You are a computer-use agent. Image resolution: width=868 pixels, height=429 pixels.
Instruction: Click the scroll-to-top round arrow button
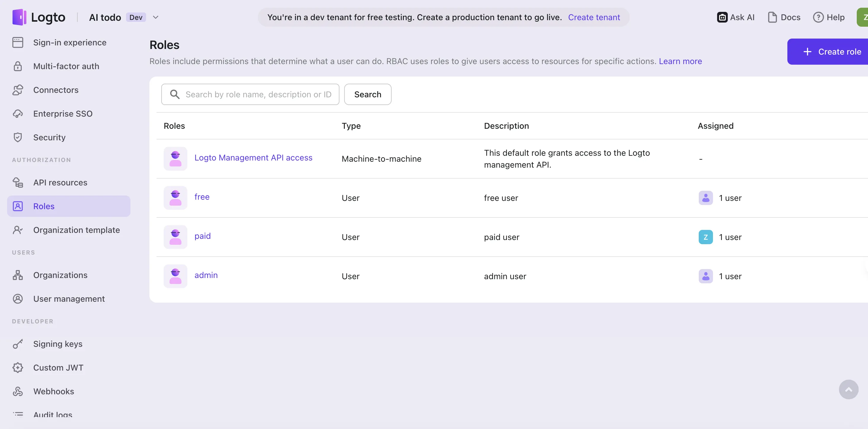pos(848,390)
